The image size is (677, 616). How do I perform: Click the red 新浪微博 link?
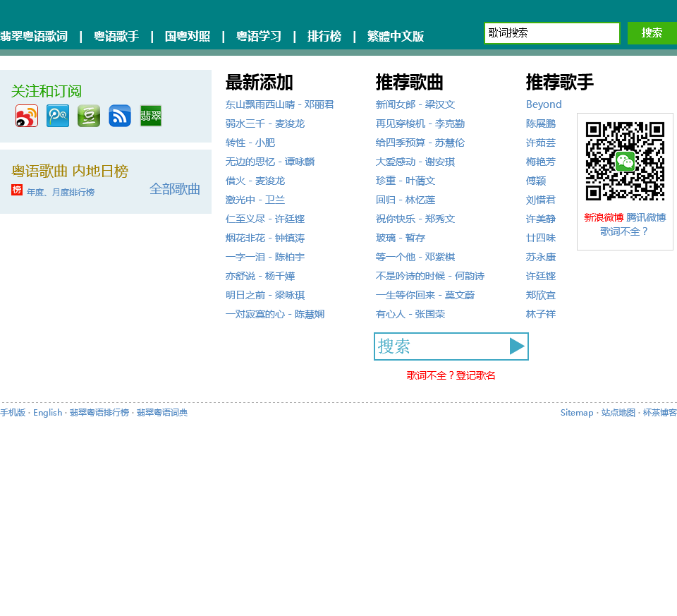click(x=604, y=217)
